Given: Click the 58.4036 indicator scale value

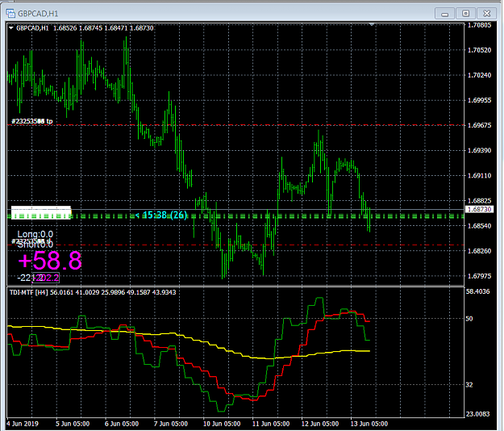Looking at the screenshot, I should pyautogui.click(x=478, y=291).
